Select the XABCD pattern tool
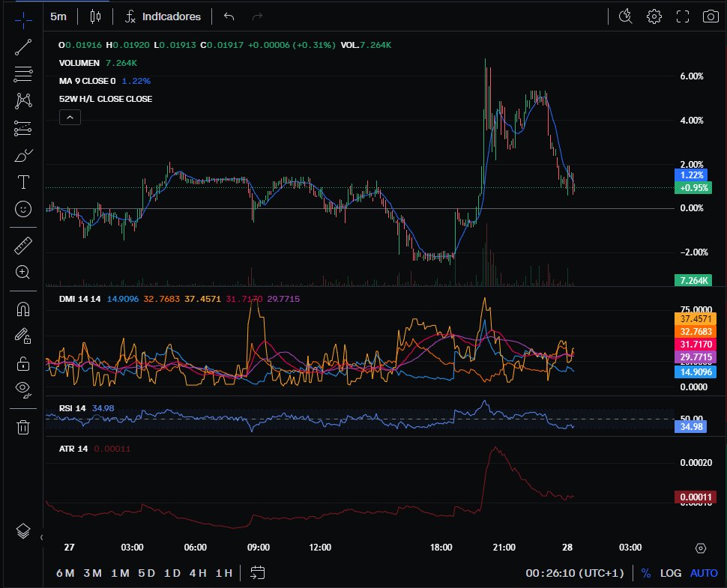Image resolution: width=727 pixels, height=588 pixels. pyautogui.click(x=23, y=100)
